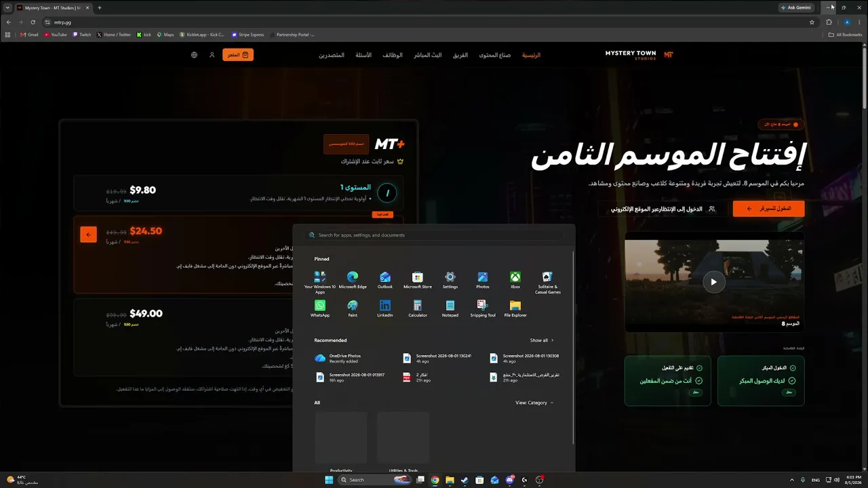Screen dimensions: 868x488
Task: Expand the View: Category dropdown
Action: [x=534, y=403]
